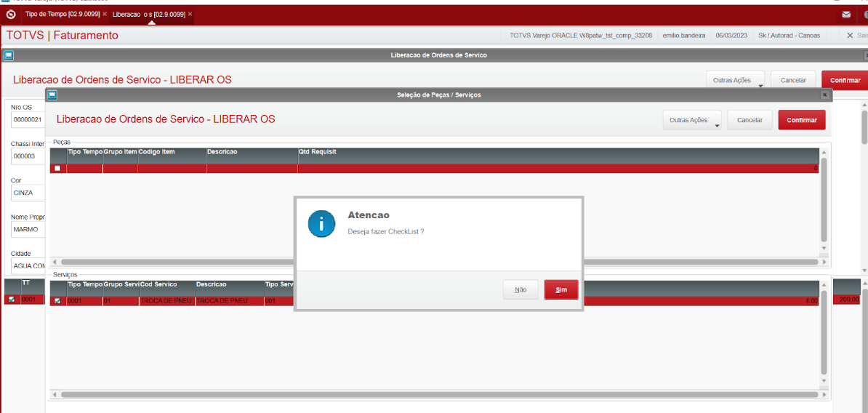Viewport: 868px width, 413px height.
Task: Click the Chassi Inter field with 000003
Action: [x=27, y=156]
